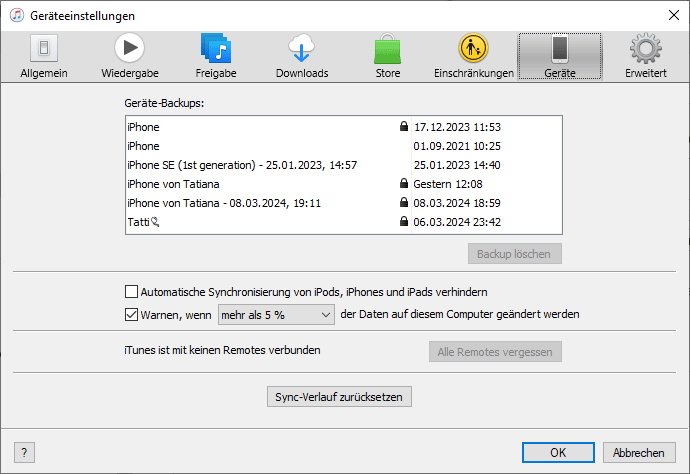The height and width of the screenshot is (474, 690).
Task: Click the date 25.01.2023 14:40
Action: tap(457, 165)
